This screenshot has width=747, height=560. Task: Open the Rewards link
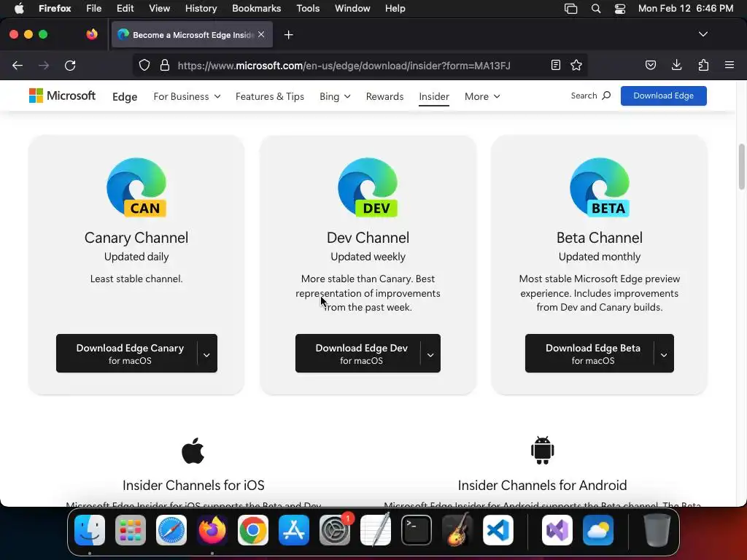[384, 97]
